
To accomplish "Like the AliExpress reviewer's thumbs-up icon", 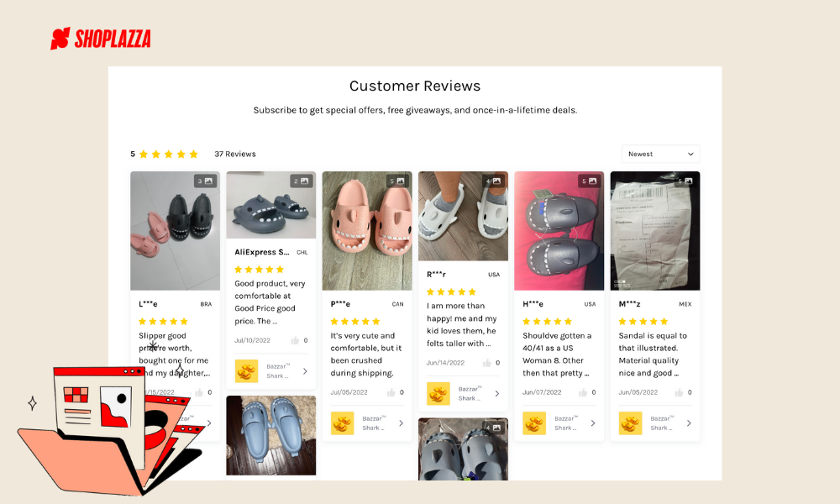I will coord(295,340).
